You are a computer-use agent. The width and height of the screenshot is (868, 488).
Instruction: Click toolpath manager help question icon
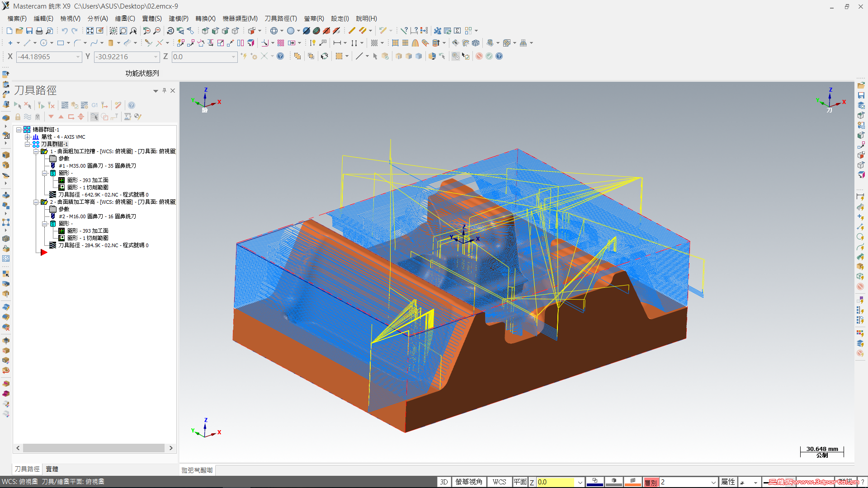pos(132,105)
